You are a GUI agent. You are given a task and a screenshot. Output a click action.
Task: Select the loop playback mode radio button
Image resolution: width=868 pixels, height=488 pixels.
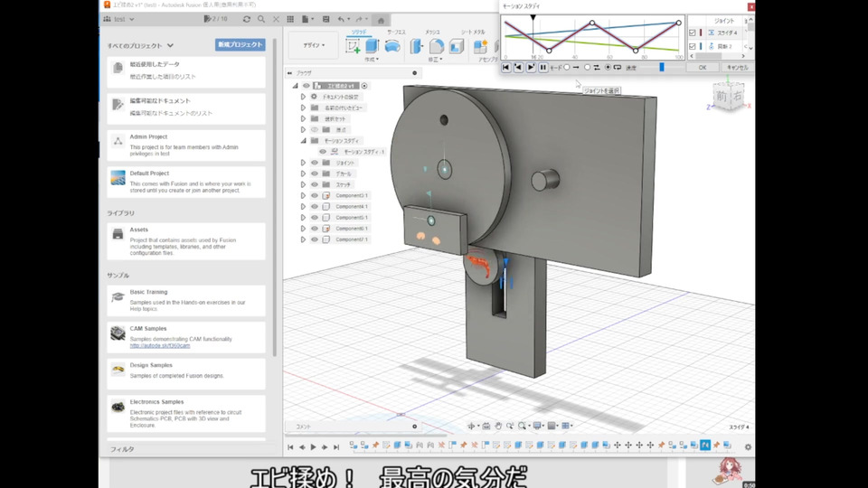[607, 67]
